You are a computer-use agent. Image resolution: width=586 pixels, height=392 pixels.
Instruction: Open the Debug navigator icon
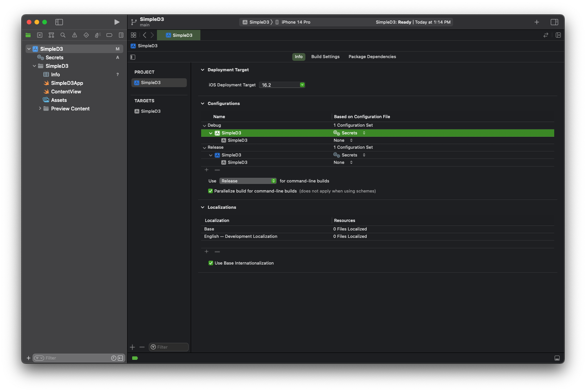click(x=98, y=35)
